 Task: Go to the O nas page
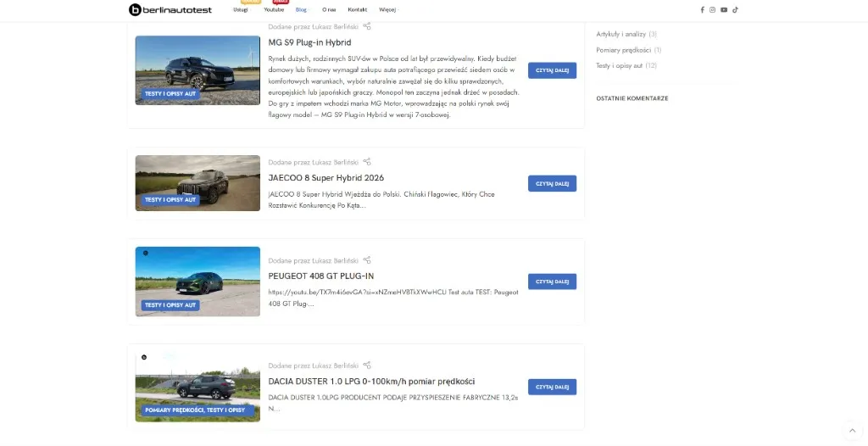pos(329,9)
